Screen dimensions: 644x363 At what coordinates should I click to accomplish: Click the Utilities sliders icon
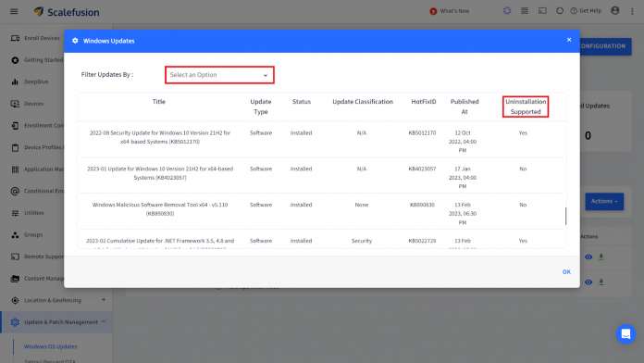pos(15,213)
